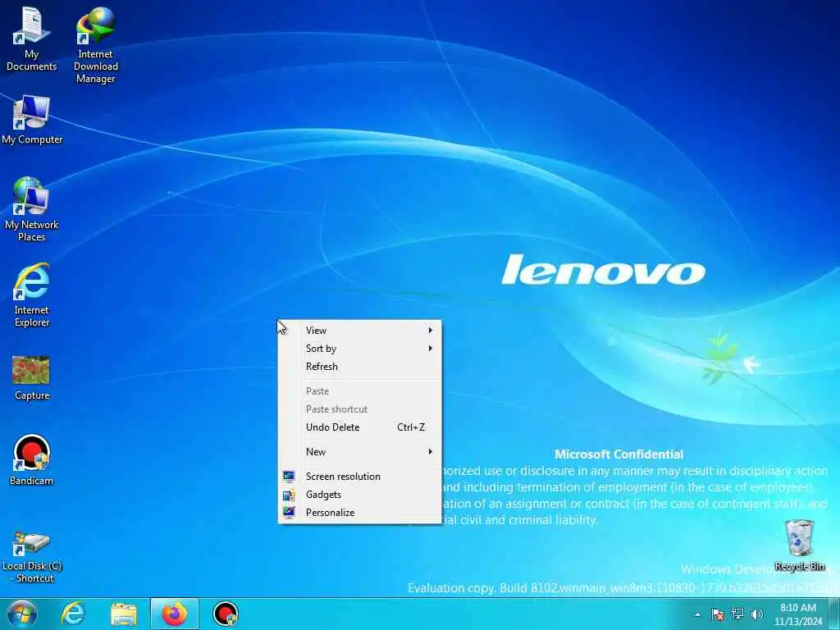840x630 pixels.
Task: Open Screen resolution from context menu
Action: coord(359,477)
